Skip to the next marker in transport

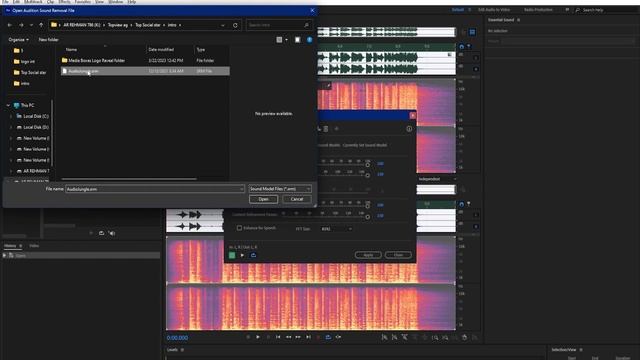309,337
